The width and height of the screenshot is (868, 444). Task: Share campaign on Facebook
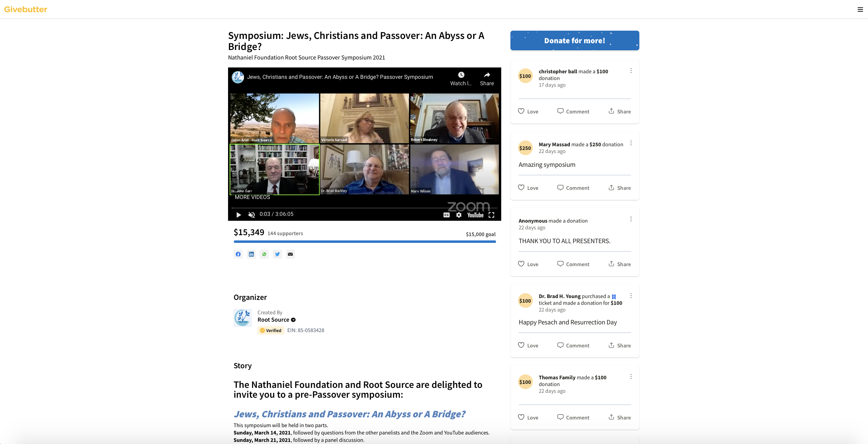click(238, 254)
